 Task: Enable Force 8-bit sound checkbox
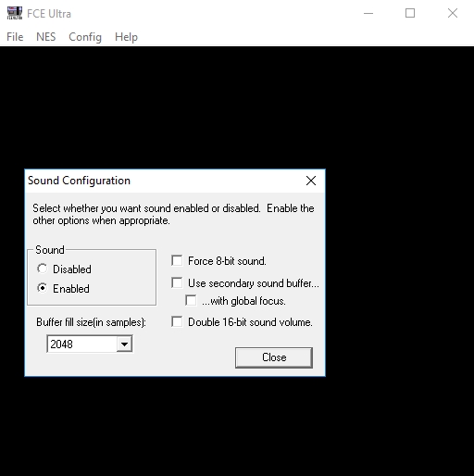tap(177, 260)
